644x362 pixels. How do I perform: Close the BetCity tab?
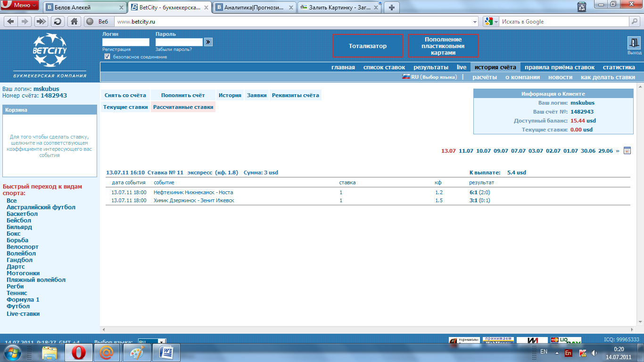pos(206,8)
